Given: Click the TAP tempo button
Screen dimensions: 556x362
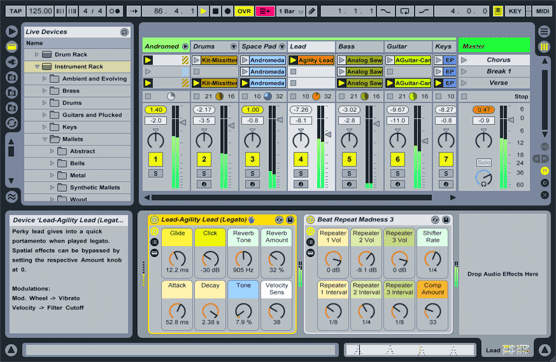Looking at the screenshot, I should pos(15,11).
